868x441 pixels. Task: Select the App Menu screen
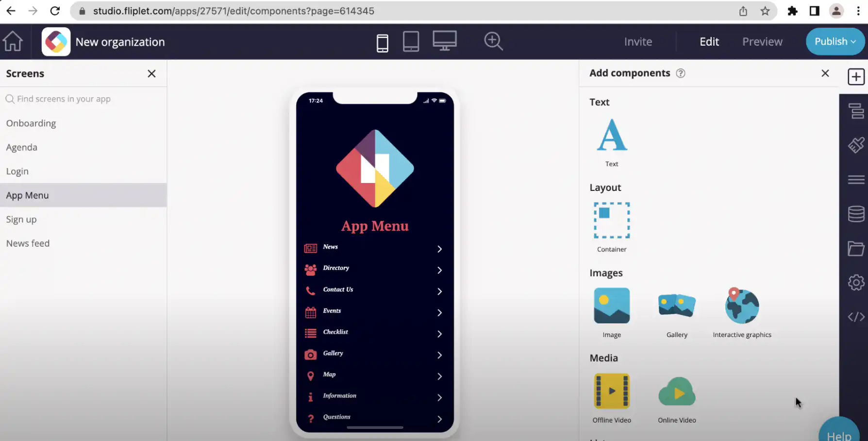coord(83,195)
